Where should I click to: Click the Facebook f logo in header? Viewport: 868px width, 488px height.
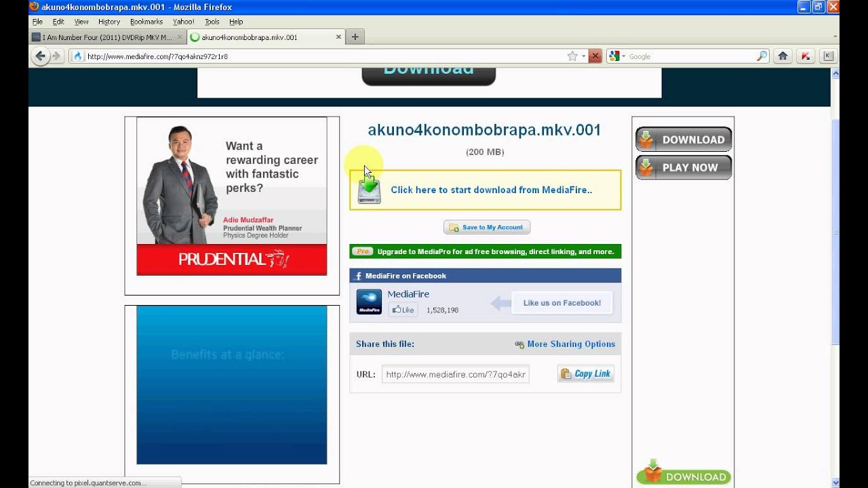click(358, 276)
